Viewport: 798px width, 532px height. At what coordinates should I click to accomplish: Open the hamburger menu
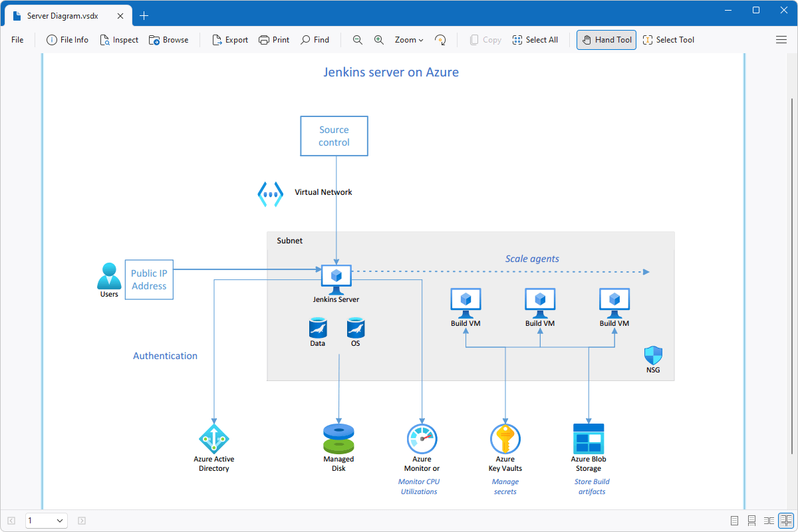click(781, 40)
